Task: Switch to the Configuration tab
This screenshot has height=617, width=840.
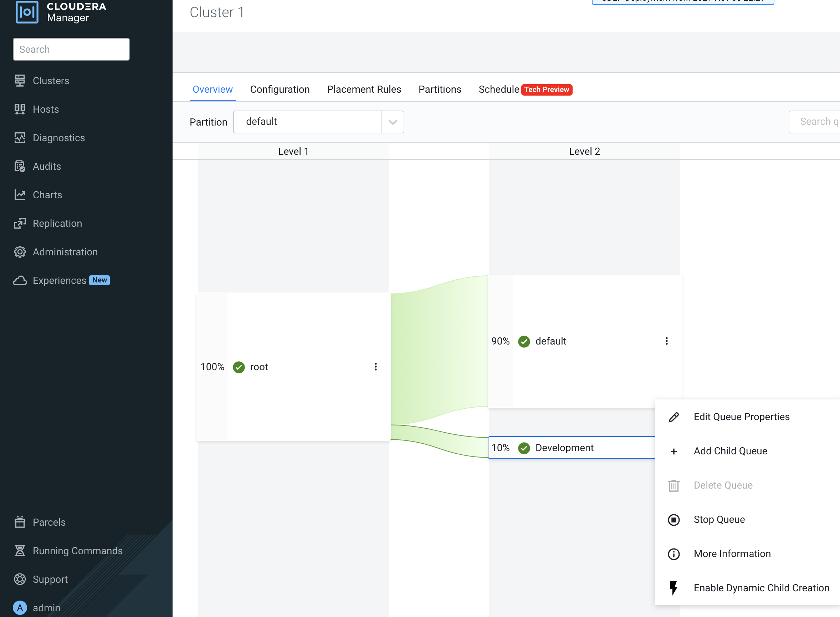Action: pos(280,89)
